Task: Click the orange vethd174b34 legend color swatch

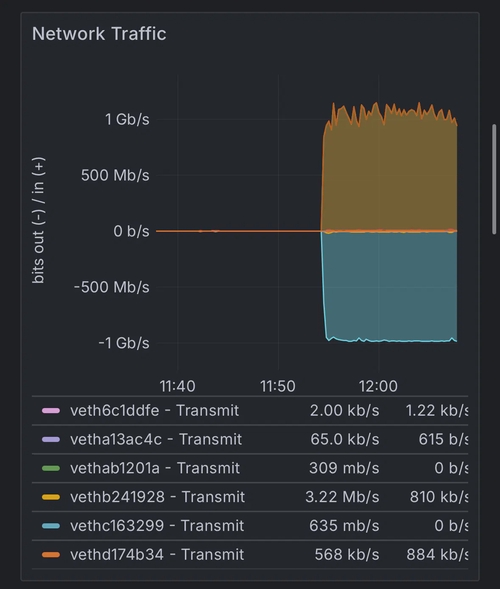Action: coord(51,555)
